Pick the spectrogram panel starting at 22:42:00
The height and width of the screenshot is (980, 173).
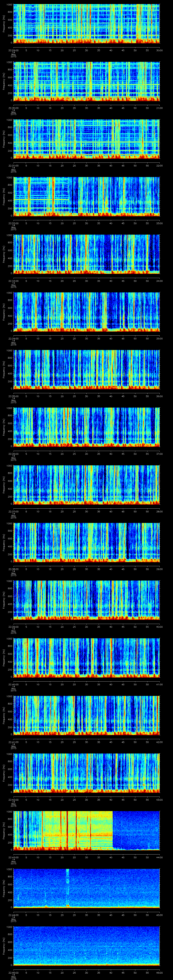(x=87, y=773)
